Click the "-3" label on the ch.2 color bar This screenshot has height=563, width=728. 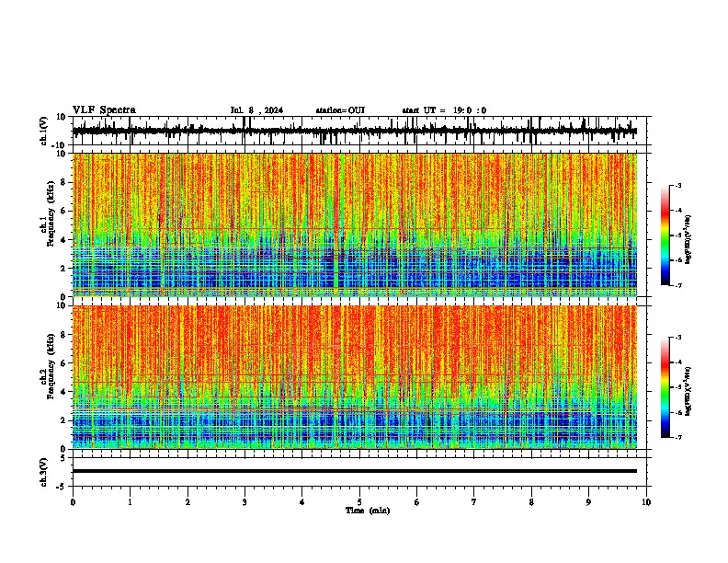click(677, 338)
